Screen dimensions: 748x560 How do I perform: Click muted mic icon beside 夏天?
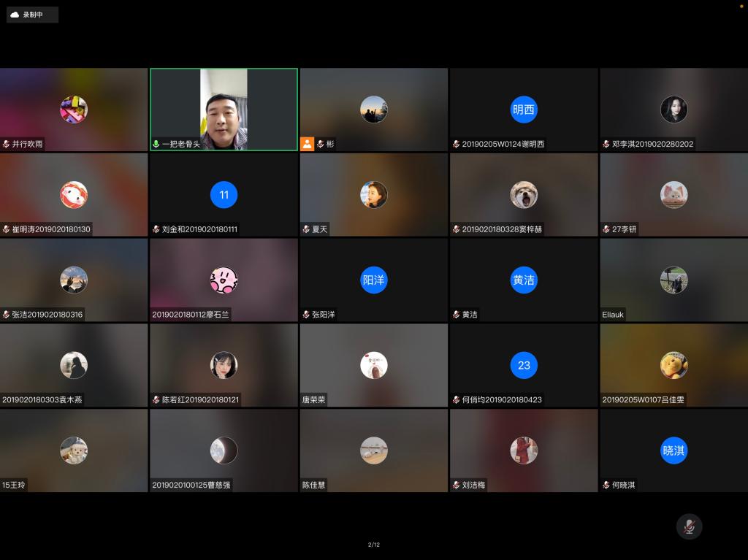click(x=306, y=229)
